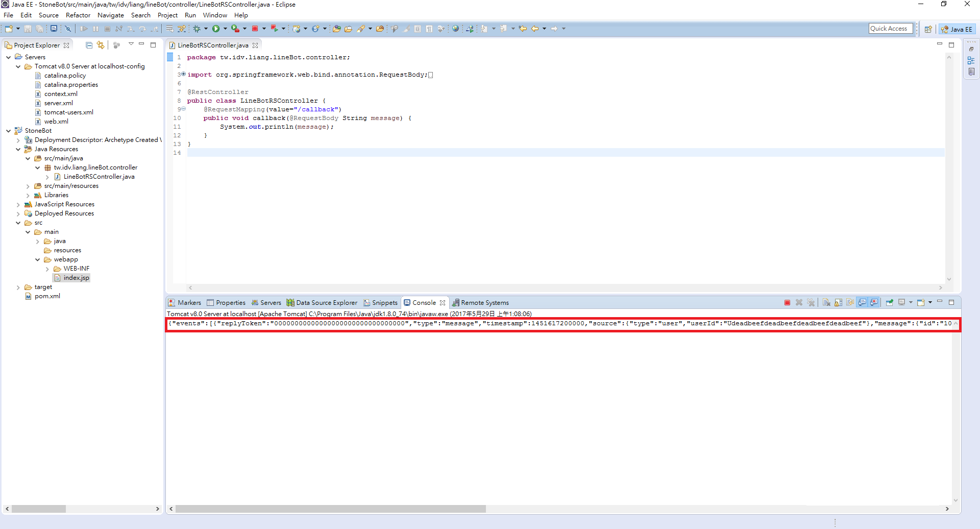Open the Open Perspective button
Image resolution: width=980 pixels, height=529 pixels.
pos(928,29)
